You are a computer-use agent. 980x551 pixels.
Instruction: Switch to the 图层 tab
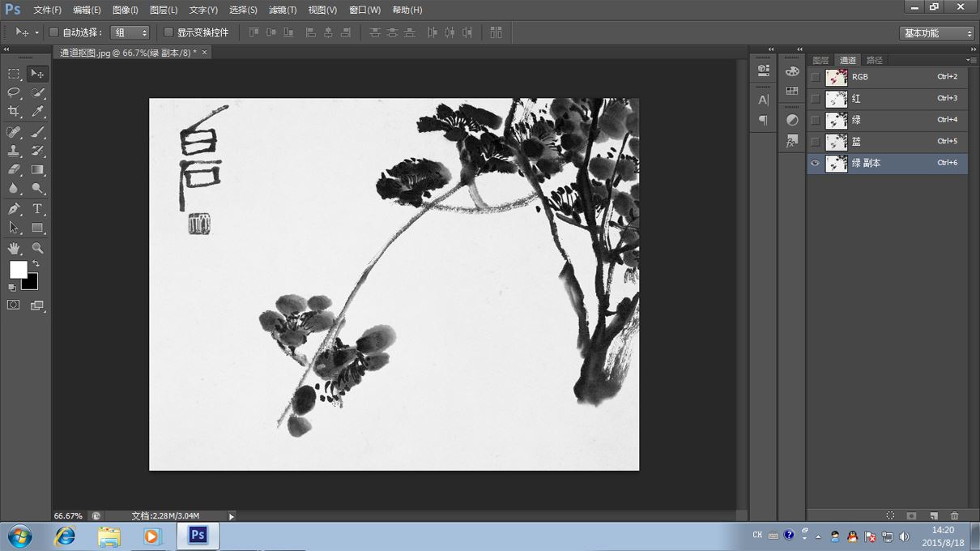point(820,60)
